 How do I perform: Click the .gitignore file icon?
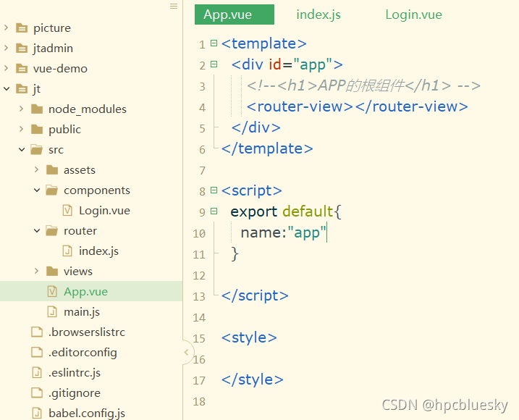pos(37,392)
